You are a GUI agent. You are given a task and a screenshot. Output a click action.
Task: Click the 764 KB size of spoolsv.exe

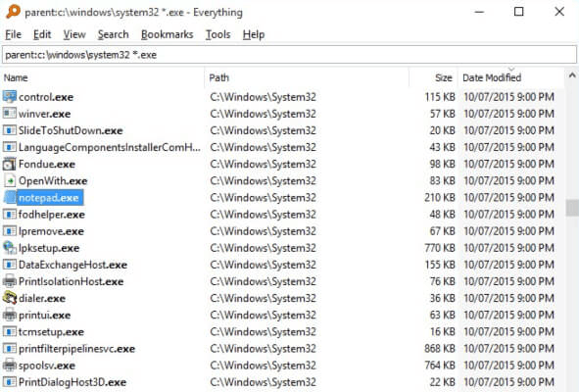[440, 366]
